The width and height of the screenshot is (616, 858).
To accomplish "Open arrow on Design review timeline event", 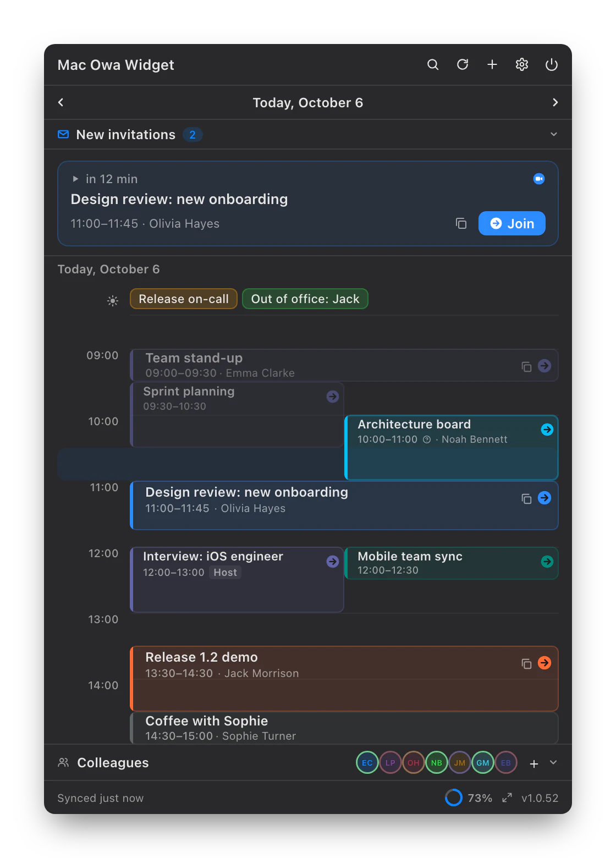I will click(544, 498).
